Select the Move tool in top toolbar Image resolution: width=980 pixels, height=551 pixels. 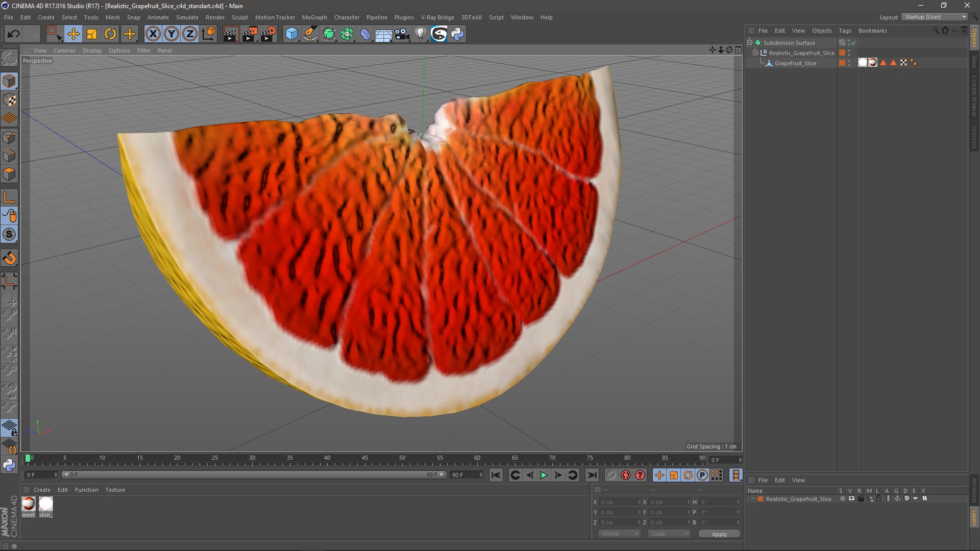(x=73, y=34)
